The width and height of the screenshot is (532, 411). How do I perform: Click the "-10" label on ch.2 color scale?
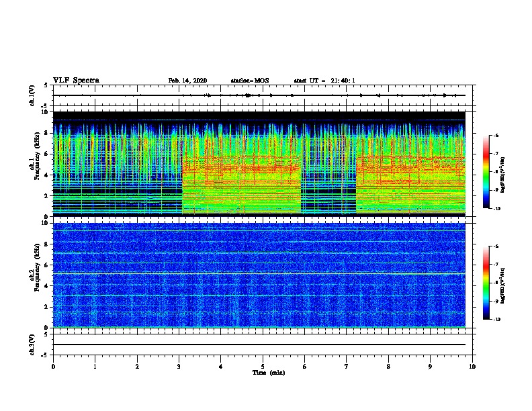click(496, 320)
